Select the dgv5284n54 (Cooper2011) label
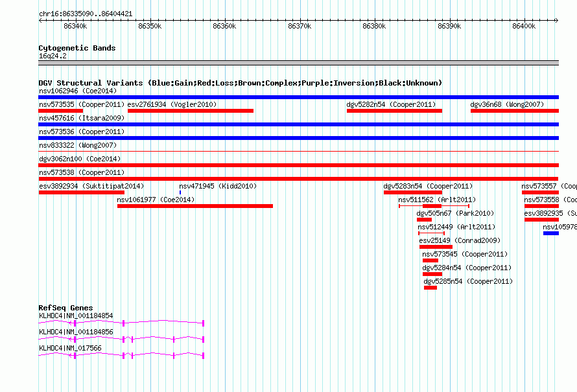This screenshot has height=392, width=577. 467,268
